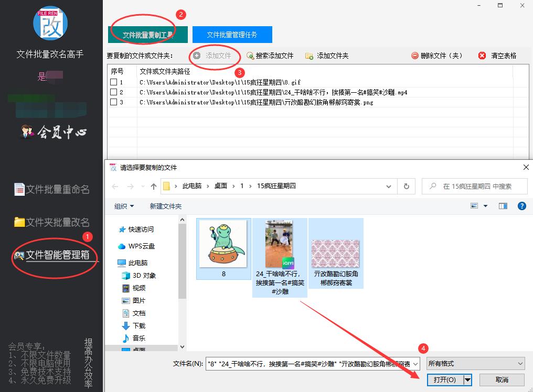This screenshot has width=533, height=392.
Task: Open the preview pane toggle icon
Action: coord(503,205)
